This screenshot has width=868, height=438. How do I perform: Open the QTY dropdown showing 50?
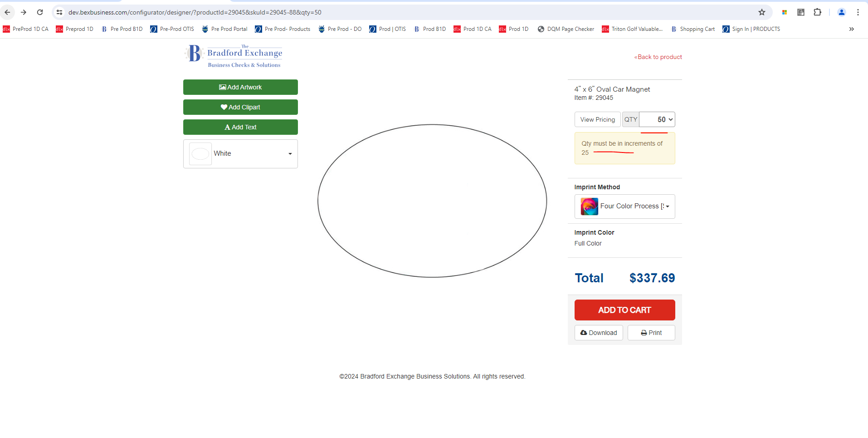[657, 119]
